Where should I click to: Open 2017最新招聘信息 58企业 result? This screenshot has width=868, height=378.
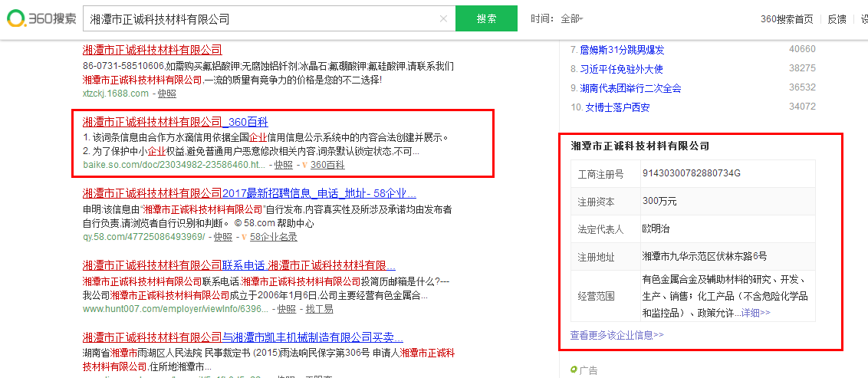(250, 194)
